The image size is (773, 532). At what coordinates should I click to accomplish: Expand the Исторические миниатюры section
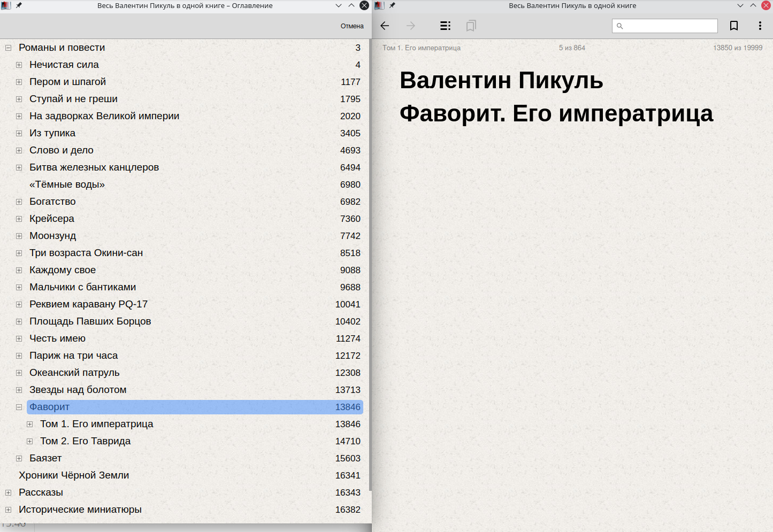pos(8,510)
